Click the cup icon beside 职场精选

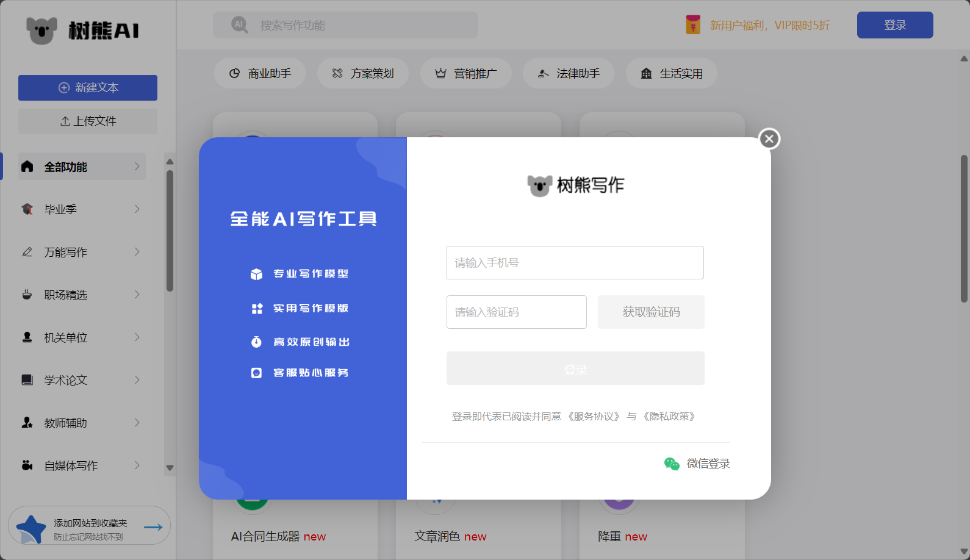click(x=27, y=295)
